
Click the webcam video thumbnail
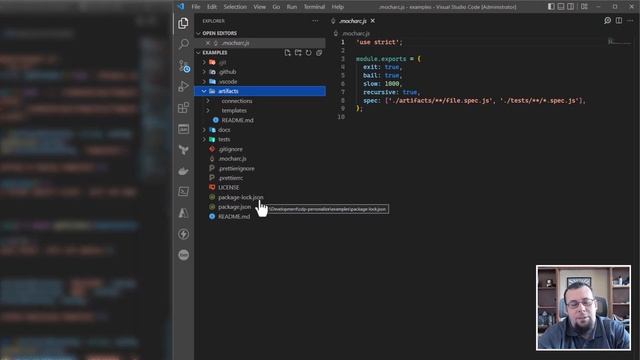583,308
